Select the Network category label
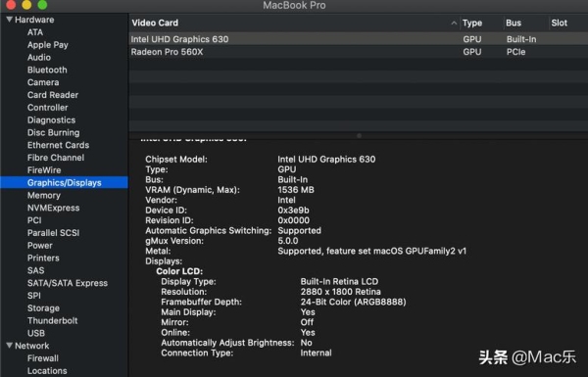Screen dimensions: 588x377 [32, 346]
